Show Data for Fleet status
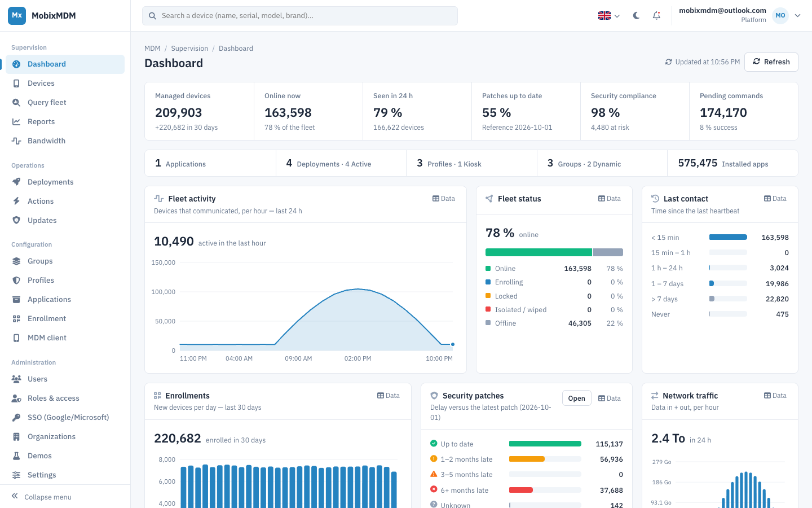 [610, 199]
